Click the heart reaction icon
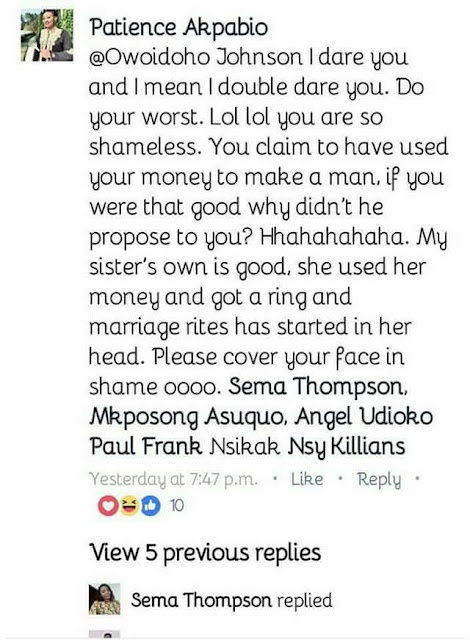 pyautogui.click(x=108, y=506)
